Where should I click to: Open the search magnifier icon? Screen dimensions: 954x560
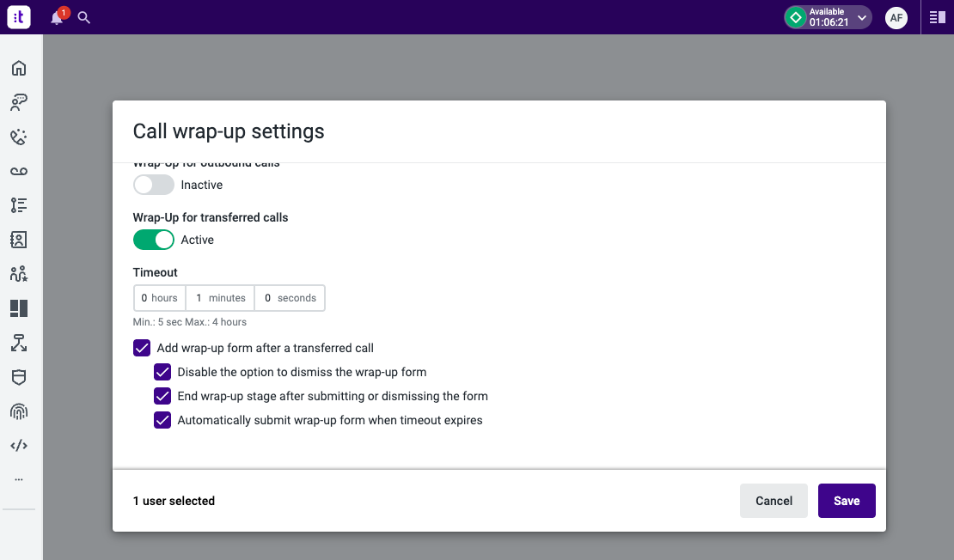tap(84, 17)
